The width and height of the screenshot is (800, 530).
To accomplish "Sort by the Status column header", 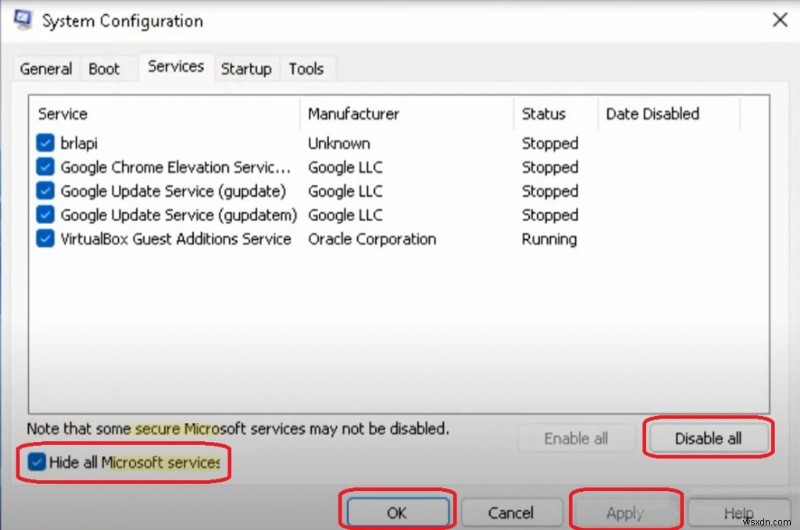I will pyautogui.click(x=543, y=114).
